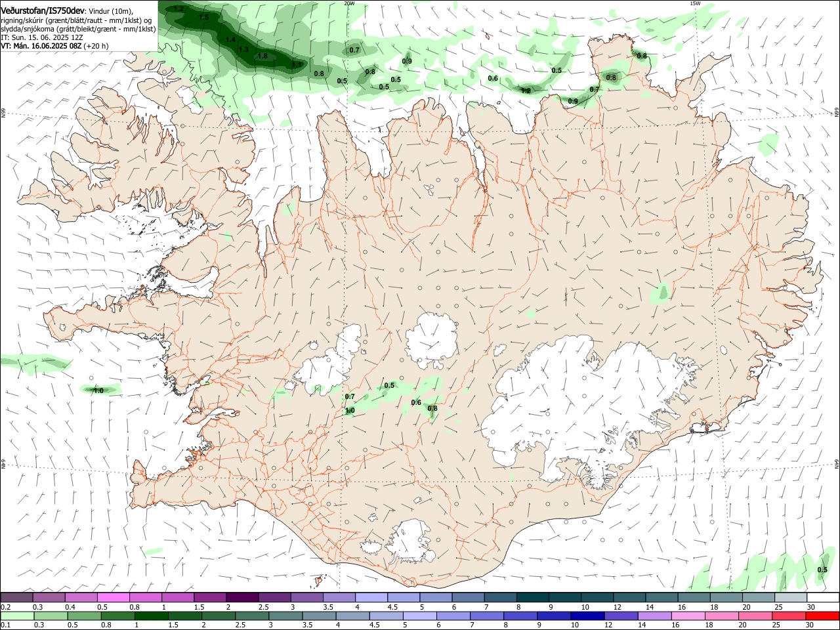Click the 'VT: Mán. 16.06.2025 08Z (+20 h)' line

pos(54,46)
